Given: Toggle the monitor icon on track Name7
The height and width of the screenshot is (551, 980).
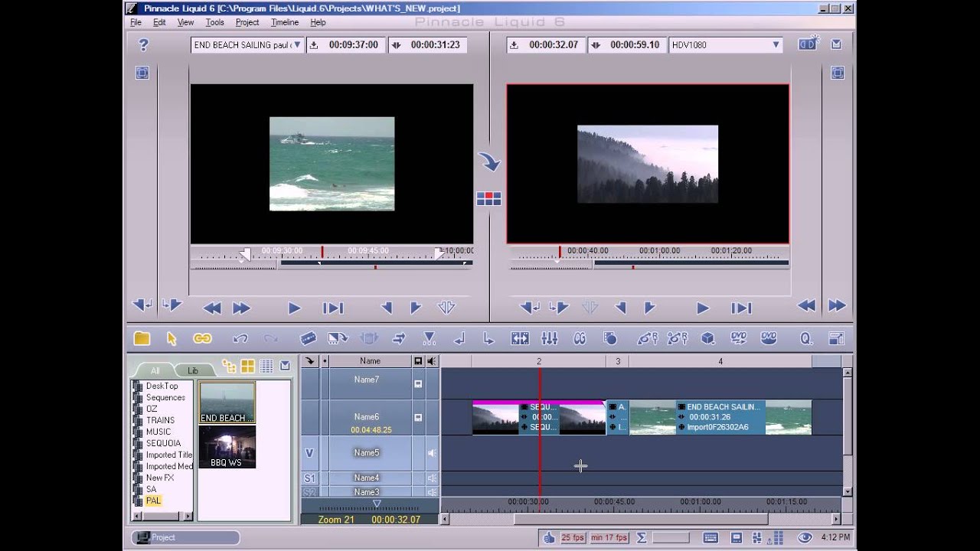Looking at the screenshot, I should 418,383.
